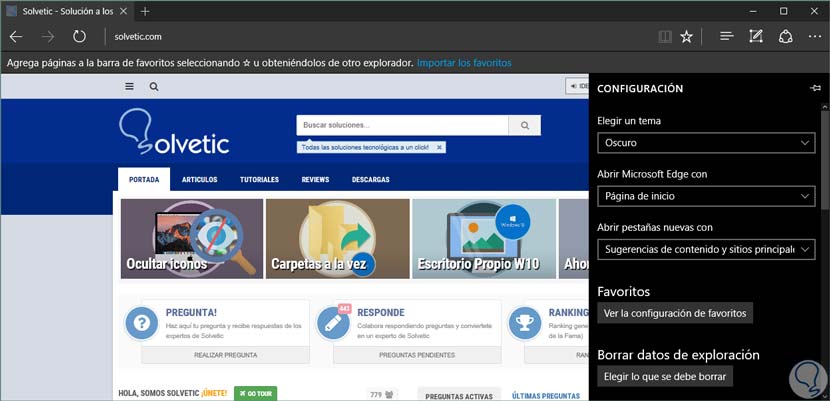Open the DESCARGAS tab

(371, 179)
